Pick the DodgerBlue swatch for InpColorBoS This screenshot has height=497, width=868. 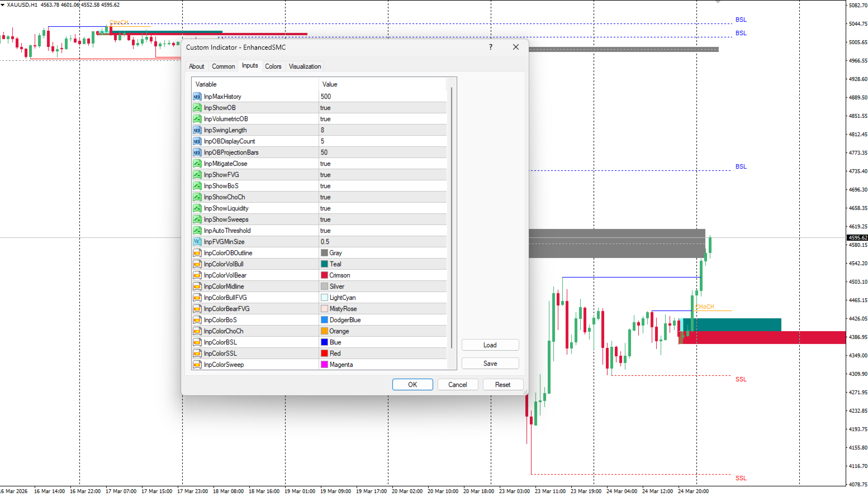[325, 320]
